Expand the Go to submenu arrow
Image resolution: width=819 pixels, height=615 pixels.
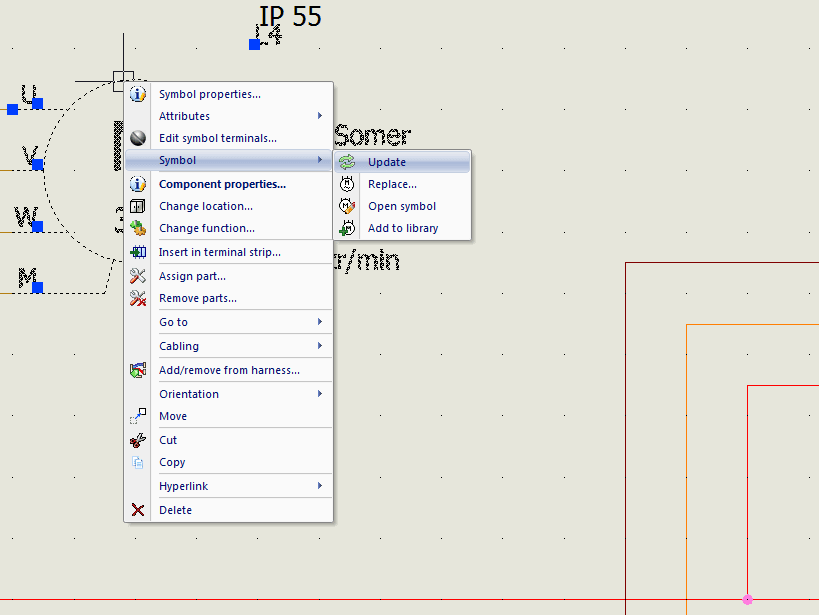pyautogui.click(x=320, y=322)
